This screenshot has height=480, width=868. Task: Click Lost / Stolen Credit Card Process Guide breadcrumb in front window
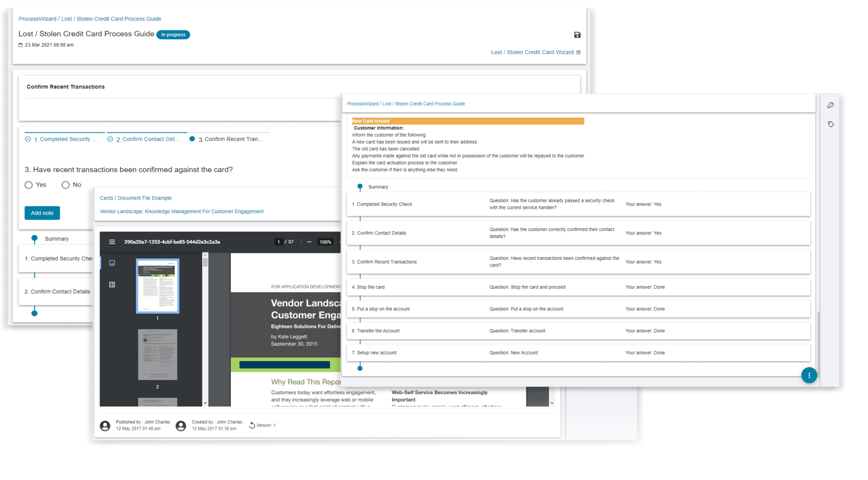pyautogui.click(x=423, y=104)
